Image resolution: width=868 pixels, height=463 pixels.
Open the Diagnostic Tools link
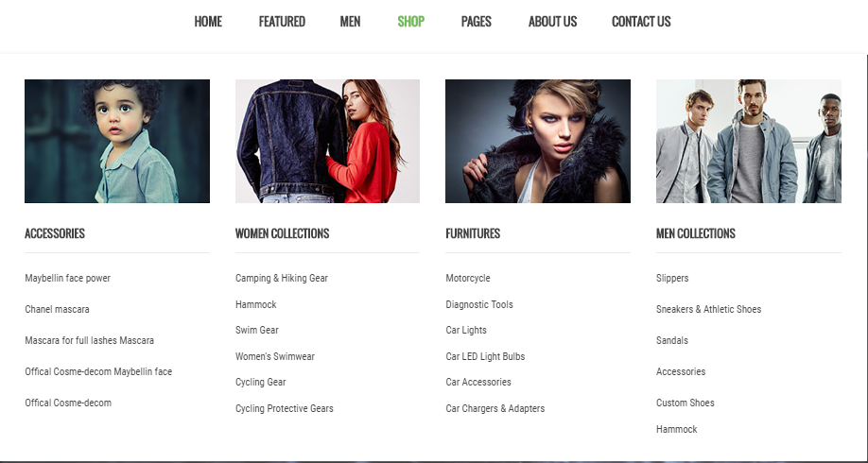(479, 304)
